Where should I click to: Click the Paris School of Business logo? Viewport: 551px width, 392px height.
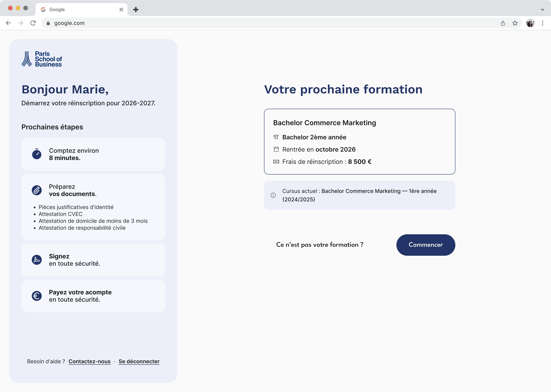click(x=42, y=59)
